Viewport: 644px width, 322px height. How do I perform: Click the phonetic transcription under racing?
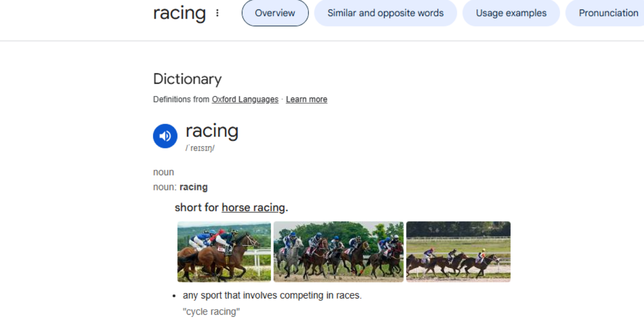200,148
